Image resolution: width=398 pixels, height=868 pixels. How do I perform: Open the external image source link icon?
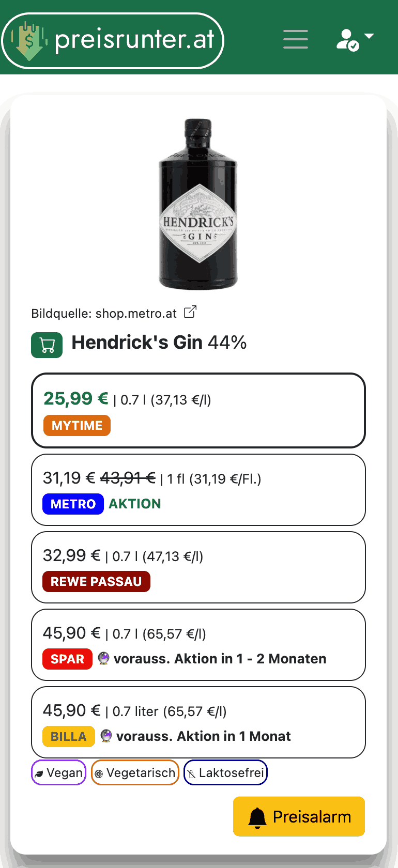[x=190, y=312]
